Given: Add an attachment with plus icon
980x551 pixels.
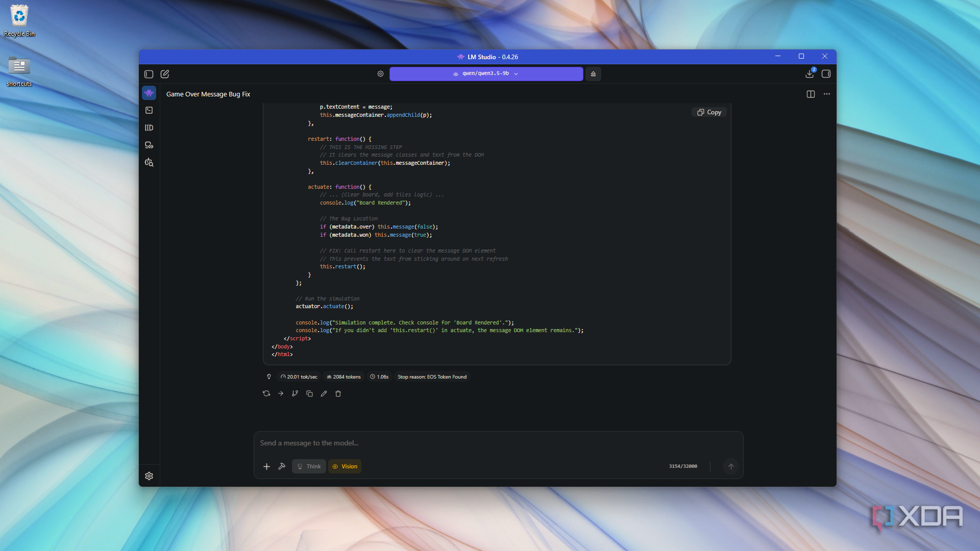Looking at the screenshot, I should pos(266,466).
